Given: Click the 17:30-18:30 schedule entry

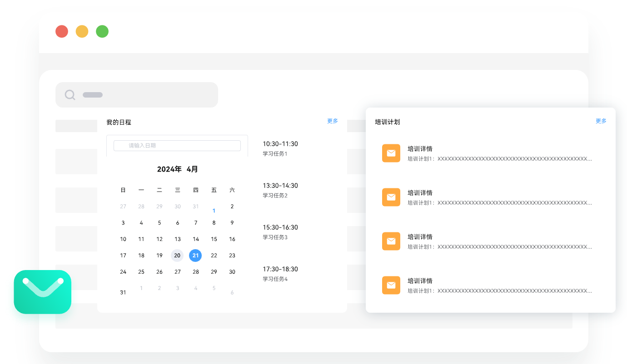Looking at the screenshot, I should pos(280,269).
